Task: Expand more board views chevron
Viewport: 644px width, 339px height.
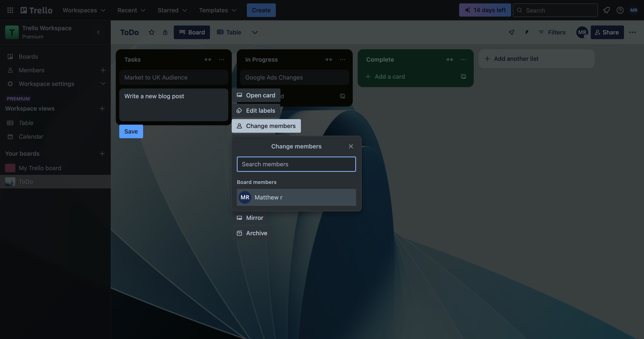Action: [254, 32]
